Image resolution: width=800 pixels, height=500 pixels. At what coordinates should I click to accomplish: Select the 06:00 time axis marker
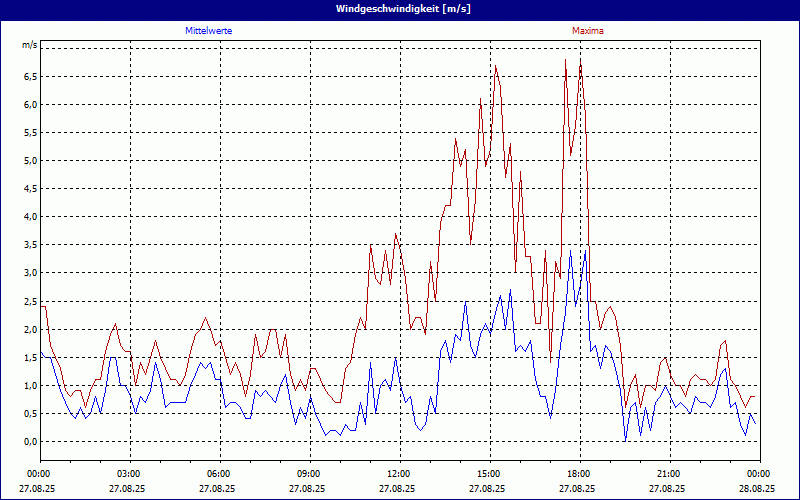219,474
